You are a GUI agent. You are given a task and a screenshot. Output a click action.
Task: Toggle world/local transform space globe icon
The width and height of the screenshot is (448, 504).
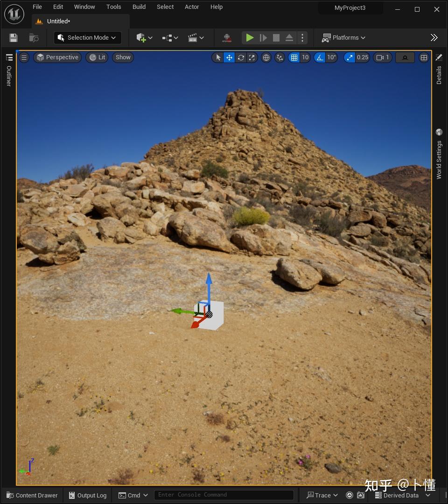[x=266, y=57]
